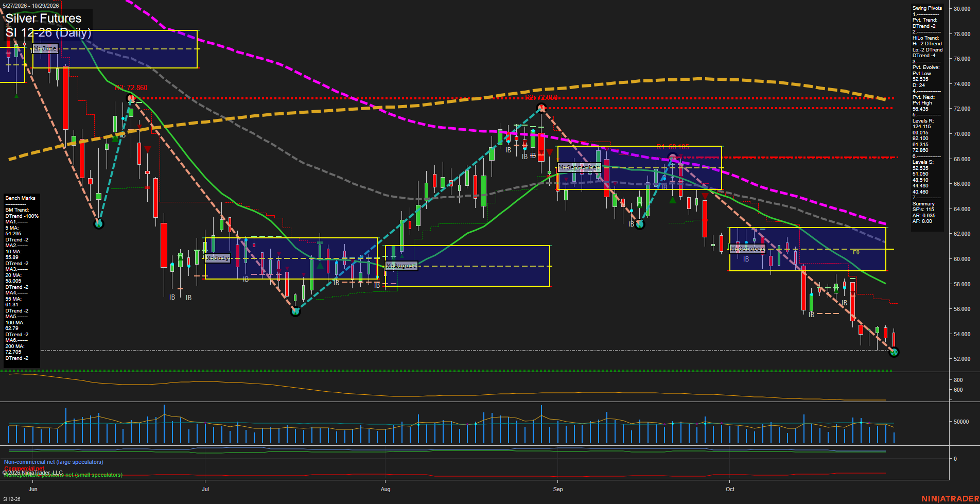Screen dimensions: 980x504
Task: Select the M:June monthly range label
Action: [45, 48]
